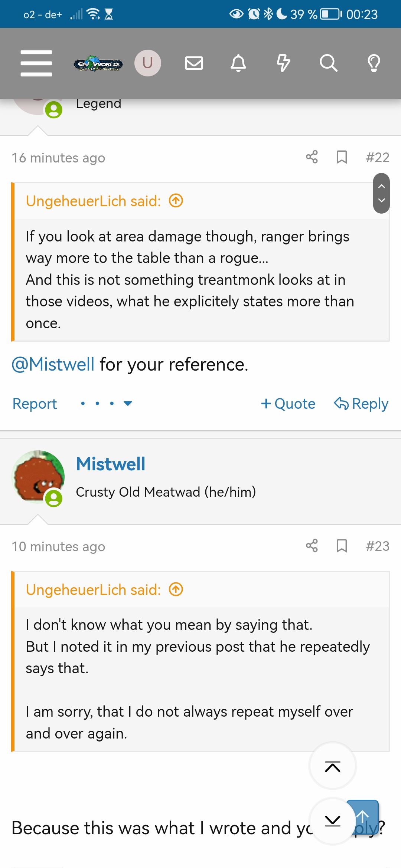
Task: Bookmark post #22
Action: (x=342, y=157)
